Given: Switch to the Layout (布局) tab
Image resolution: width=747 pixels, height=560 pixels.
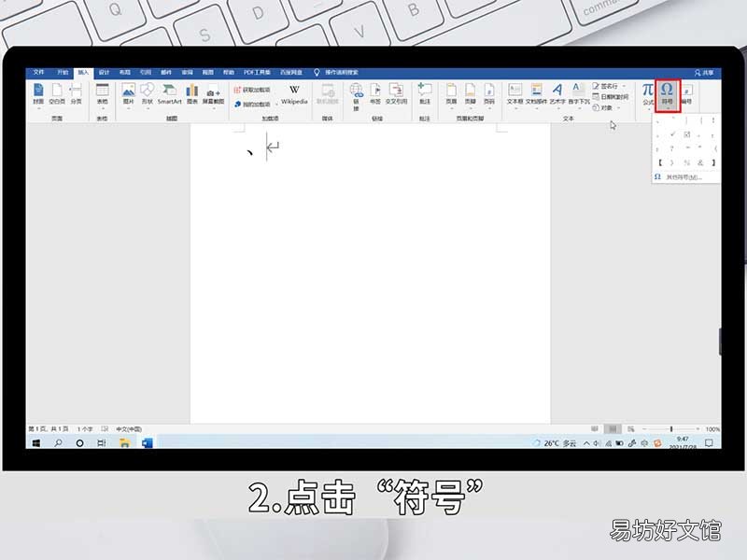Looking at the screenshot, I should (125, 73).
